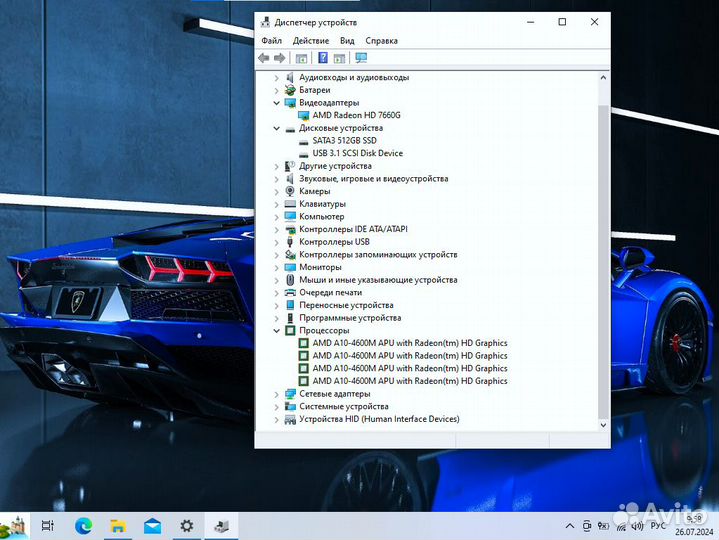Select first AMD A10-4600M APU processor entry
The width and height of the screenshot is (719, 540).
(410, 343)
